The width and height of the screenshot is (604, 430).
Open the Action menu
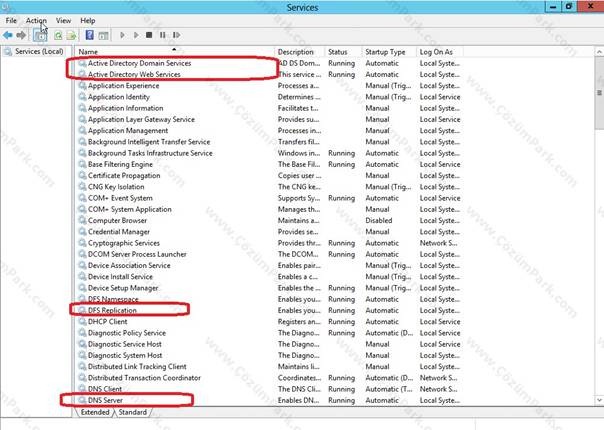(36, 20)
